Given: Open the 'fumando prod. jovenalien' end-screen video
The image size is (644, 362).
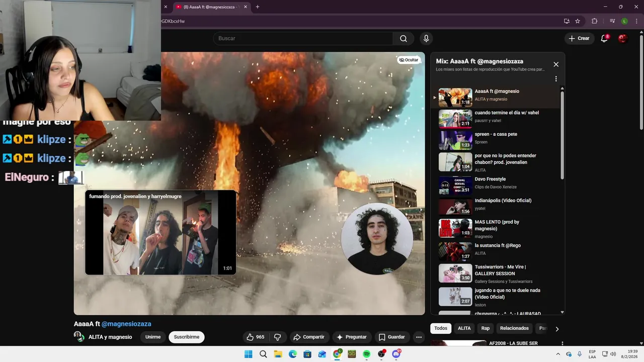Looking at the screenshot, I should (x=160, y=232).
